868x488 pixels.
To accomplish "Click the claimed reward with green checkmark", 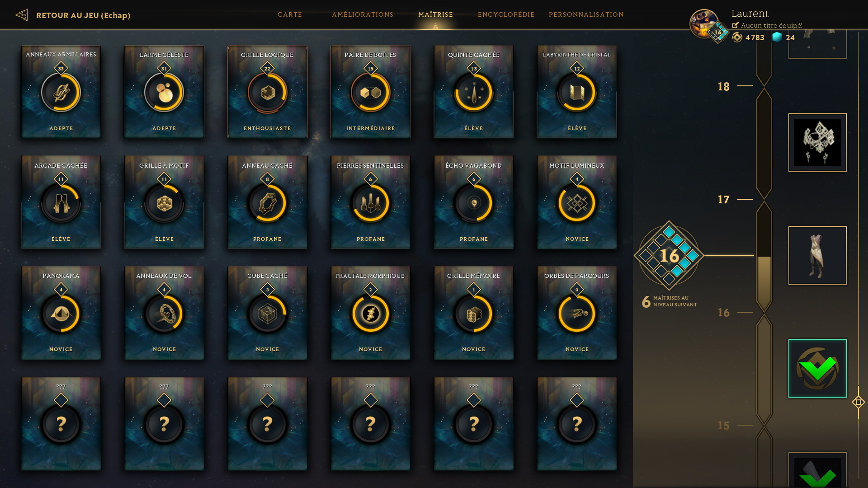I will point(817,368).
